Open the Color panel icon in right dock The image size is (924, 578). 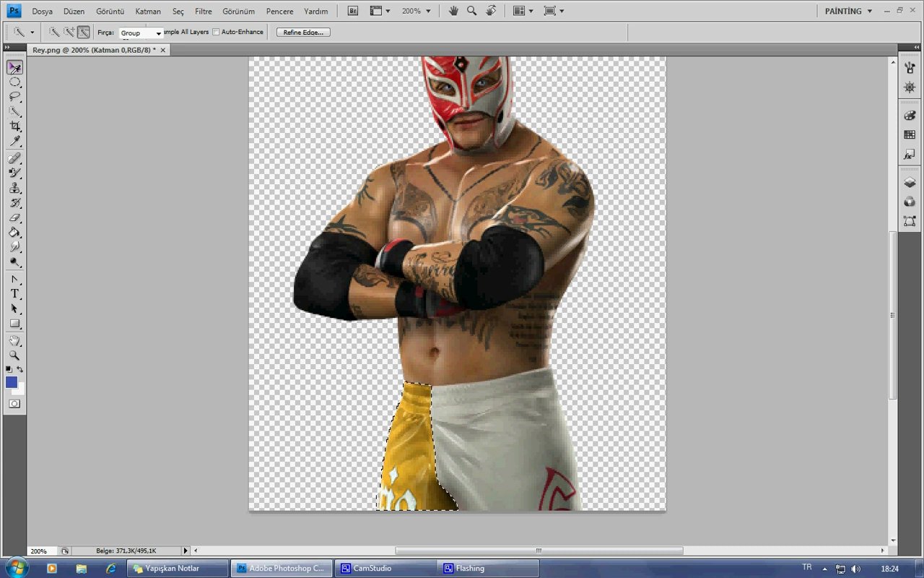tap(910, 116)
